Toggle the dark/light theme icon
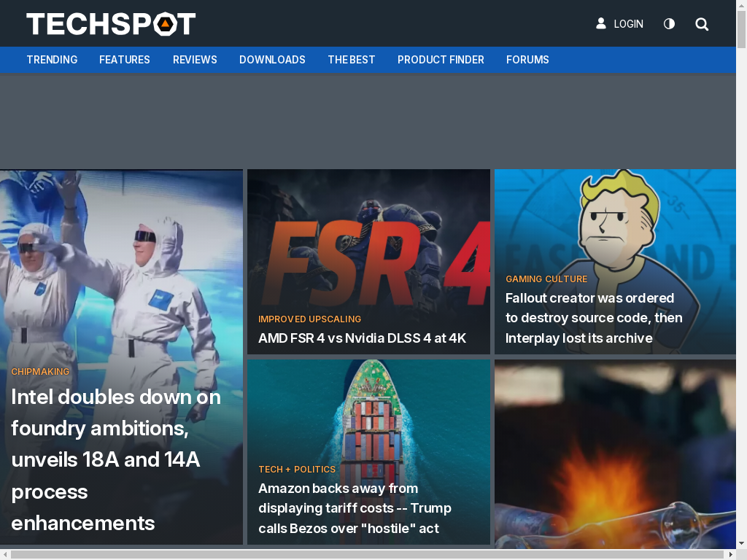 coord(669,24)
